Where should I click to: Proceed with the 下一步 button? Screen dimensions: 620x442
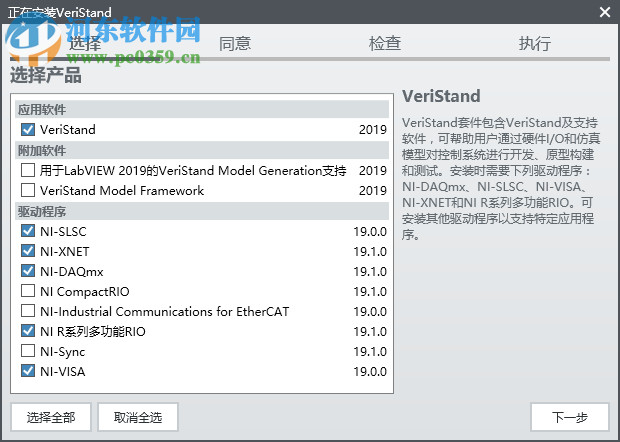pyautogui.click(x=570, y=417)
